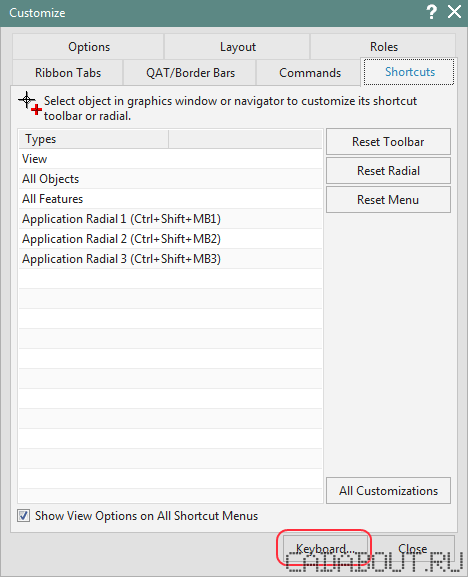
Task: Open All Customizations
Action: (388, 491)
